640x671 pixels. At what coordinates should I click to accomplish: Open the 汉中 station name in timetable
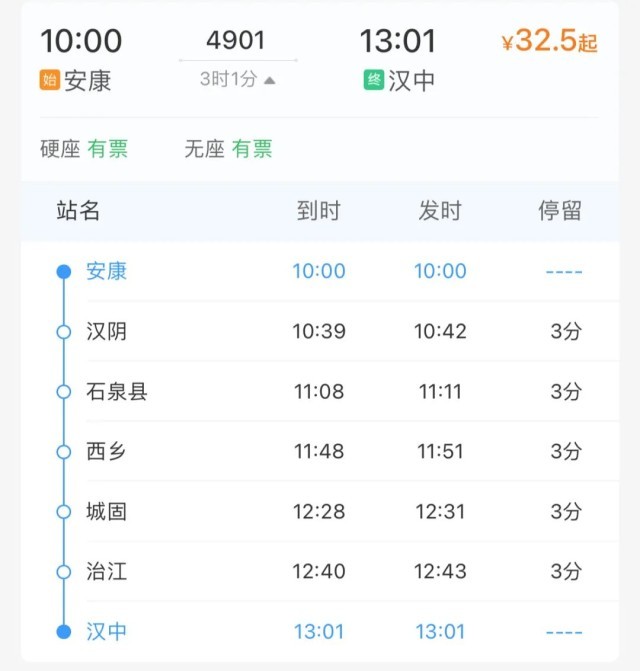[x=106, y=631]
